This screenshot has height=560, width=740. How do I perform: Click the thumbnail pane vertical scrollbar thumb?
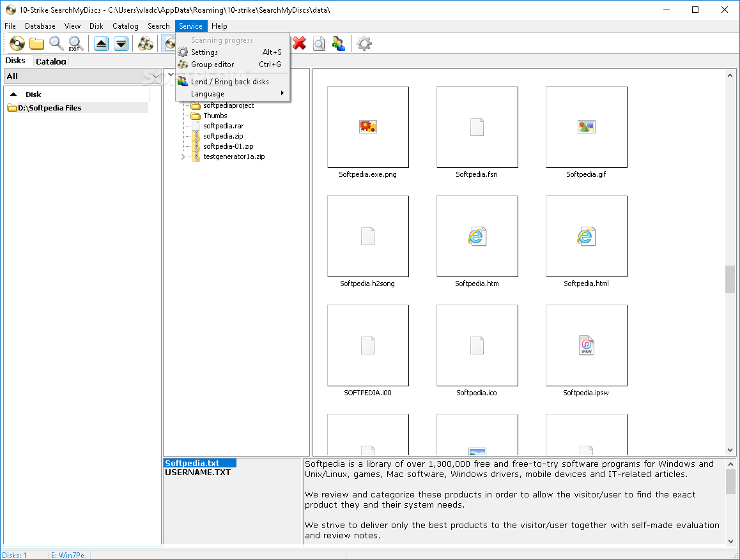(730, 280)
